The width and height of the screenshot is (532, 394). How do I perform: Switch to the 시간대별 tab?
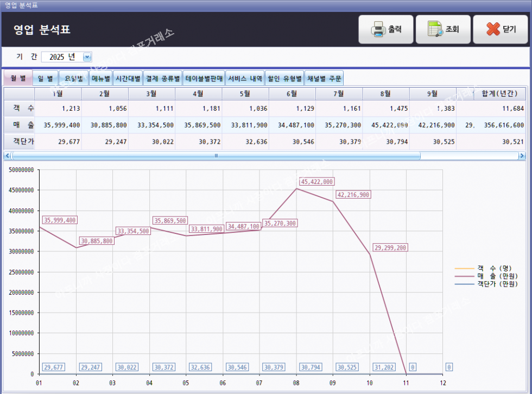[128, 78]
